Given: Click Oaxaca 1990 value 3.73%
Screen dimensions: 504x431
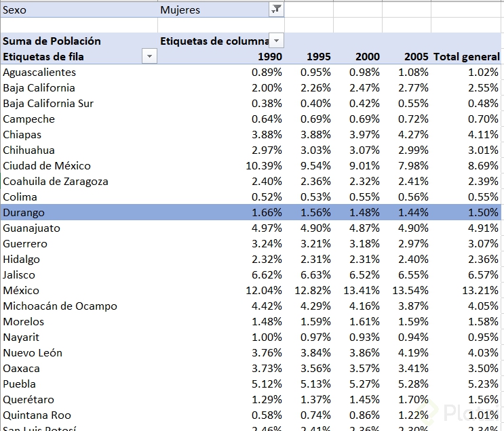Looking at the screenshot, I should [x=267, y=369].
